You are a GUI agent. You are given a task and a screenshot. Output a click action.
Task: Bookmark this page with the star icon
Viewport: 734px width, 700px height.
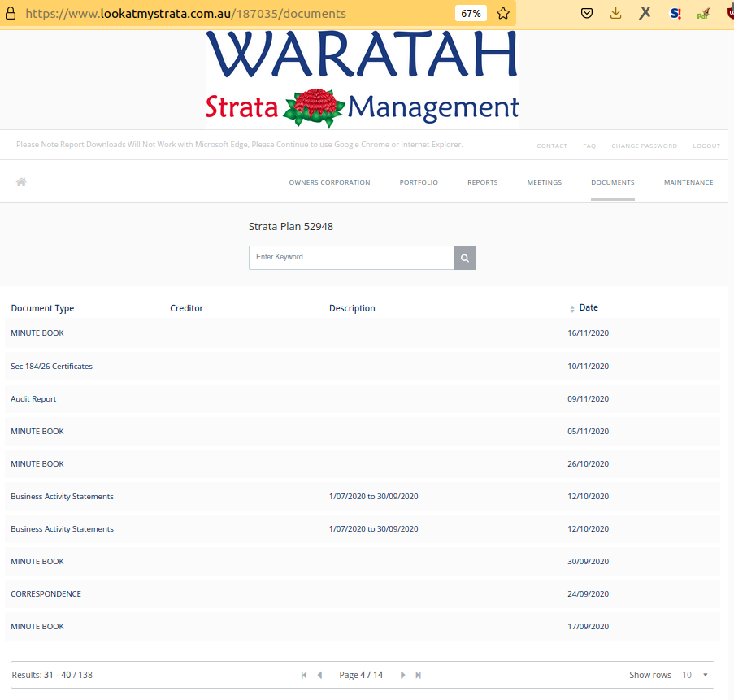[503, 13]
